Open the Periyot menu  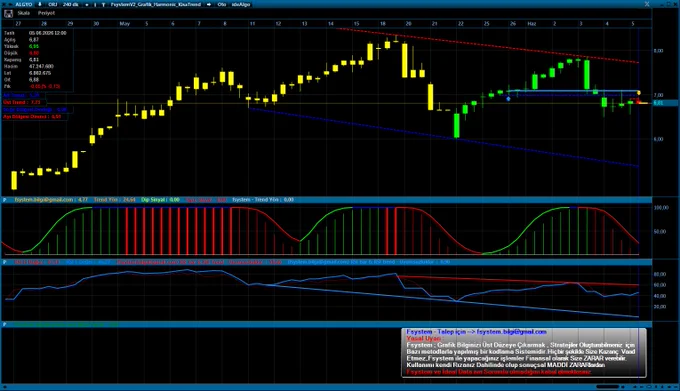click(x=46, y=13)
